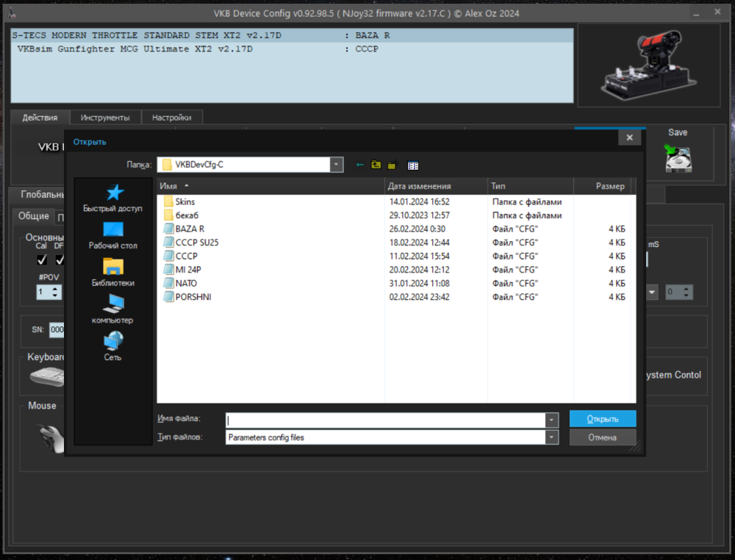Click date 26.02.2024 0:30 cell
This screenshot has width=735, height=560.
click(x=417, y=229)
